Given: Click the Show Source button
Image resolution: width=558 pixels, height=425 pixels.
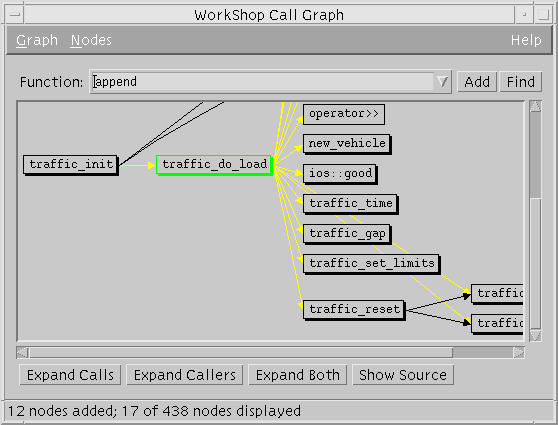Looking at the screenshot, I should [x=402, y=375].
